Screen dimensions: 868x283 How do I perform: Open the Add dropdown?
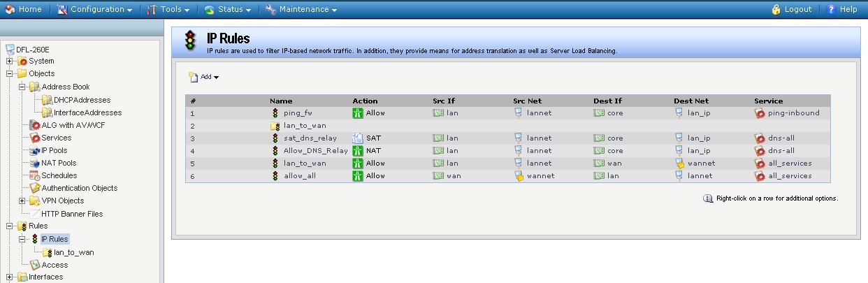(204, 77)
